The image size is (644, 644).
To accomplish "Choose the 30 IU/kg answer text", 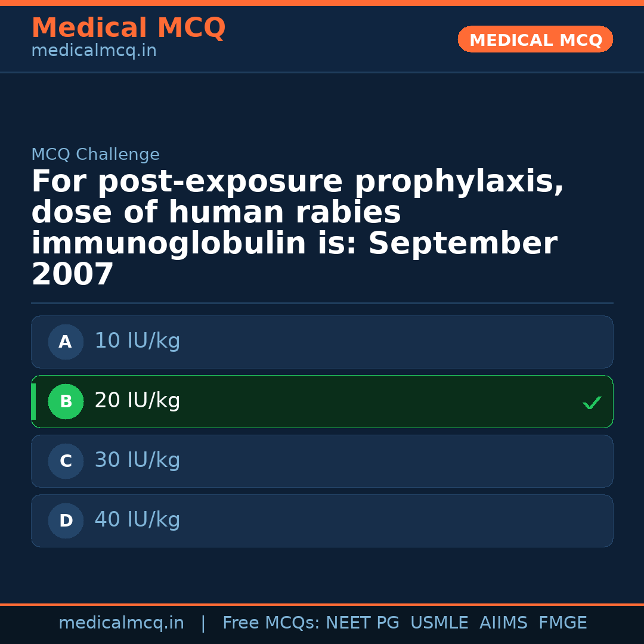I will (x=137, y=460).
